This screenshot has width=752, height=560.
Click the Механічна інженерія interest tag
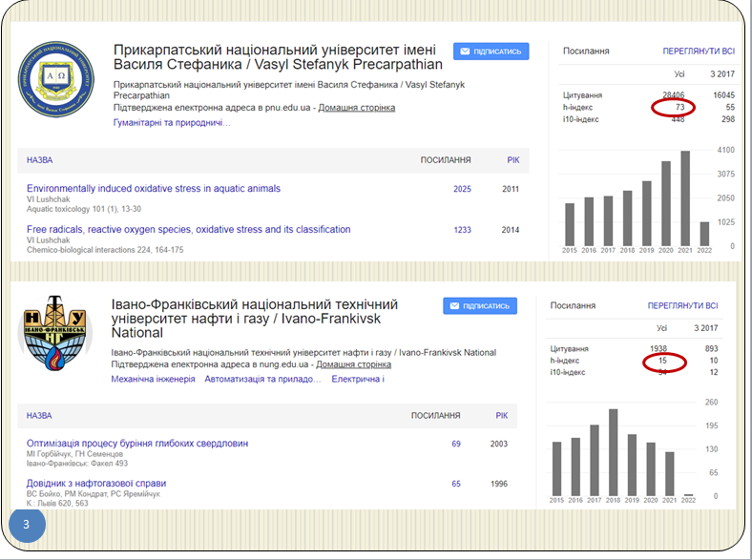(153, 379)
